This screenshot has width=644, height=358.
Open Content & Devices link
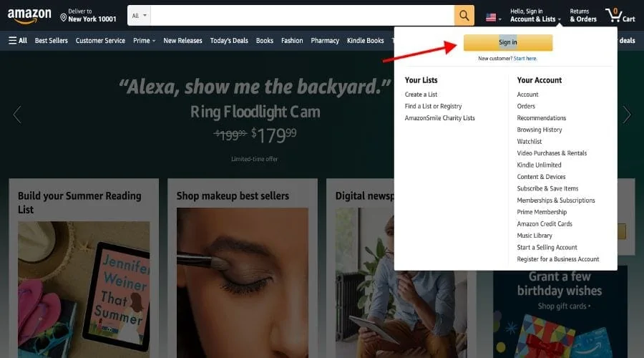pyautogui.click(x=541, y=177)
